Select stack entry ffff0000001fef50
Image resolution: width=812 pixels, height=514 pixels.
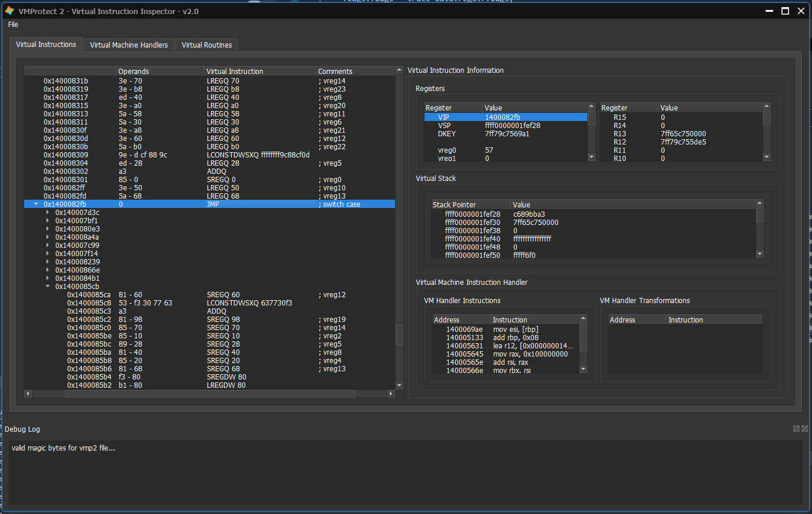[x=594, y=256]
